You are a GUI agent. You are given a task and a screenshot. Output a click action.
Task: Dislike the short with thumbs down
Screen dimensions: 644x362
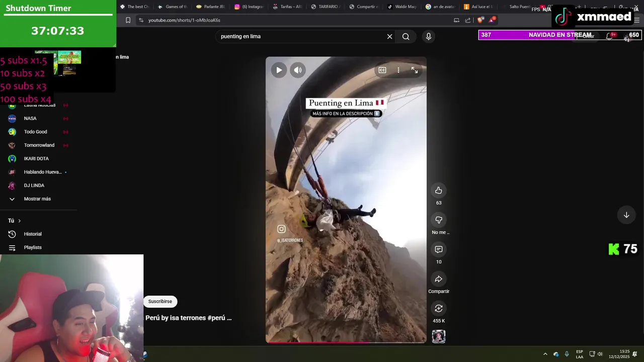(439, 220)
